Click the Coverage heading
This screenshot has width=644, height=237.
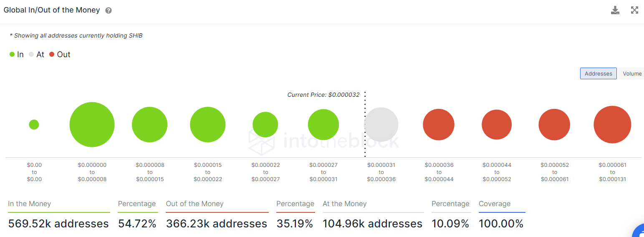click(495, 204)
